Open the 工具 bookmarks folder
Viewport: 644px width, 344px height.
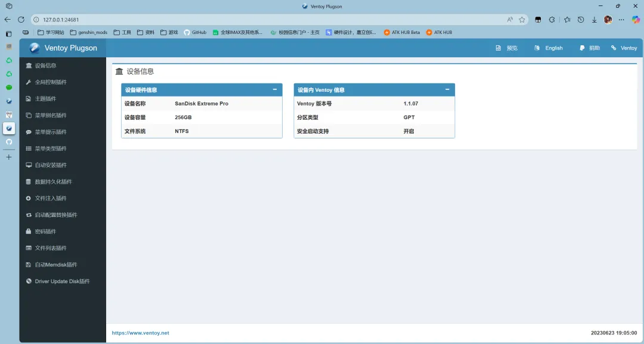[122, 32]
